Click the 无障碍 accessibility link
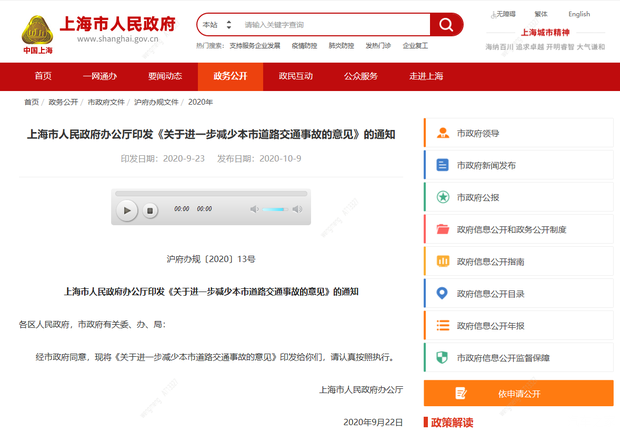The image size is (620, 432). tap(503, 14)
